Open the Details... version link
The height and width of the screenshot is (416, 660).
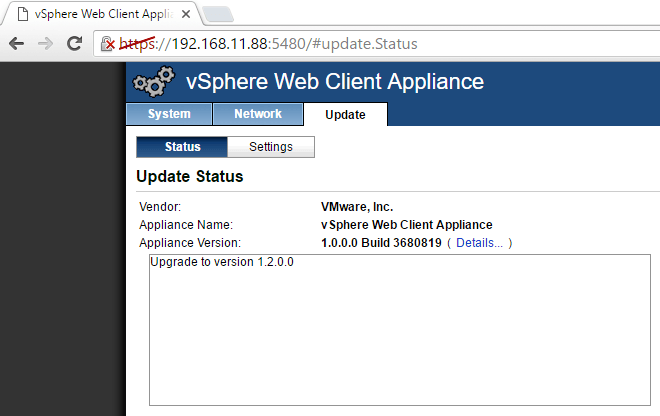click(479, 243)
